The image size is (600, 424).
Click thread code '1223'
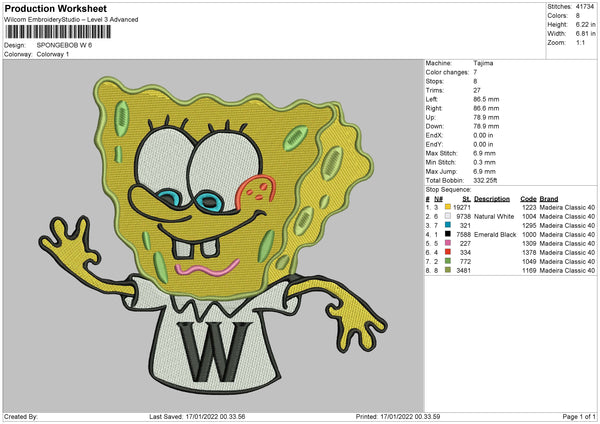tap(529, 207)
